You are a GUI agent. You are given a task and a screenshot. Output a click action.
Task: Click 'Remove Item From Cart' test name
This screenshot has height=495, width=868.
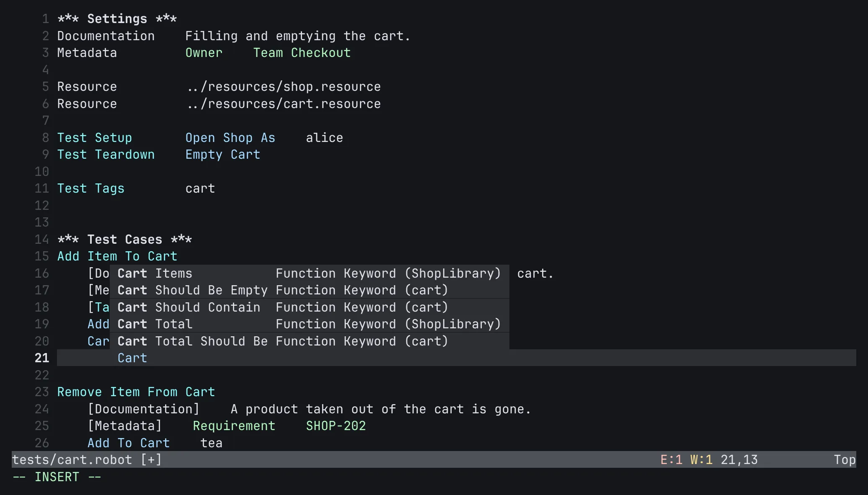(136, 392)
